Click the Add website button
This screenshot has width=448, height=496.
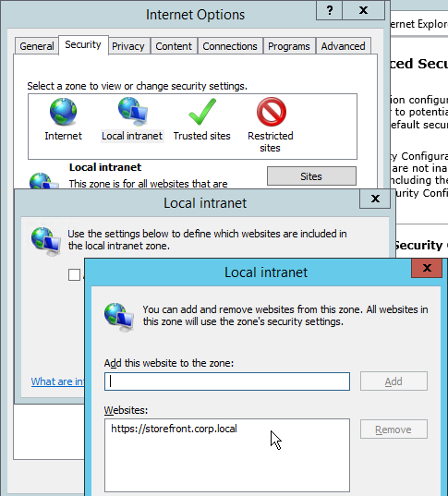coord(394,381)
